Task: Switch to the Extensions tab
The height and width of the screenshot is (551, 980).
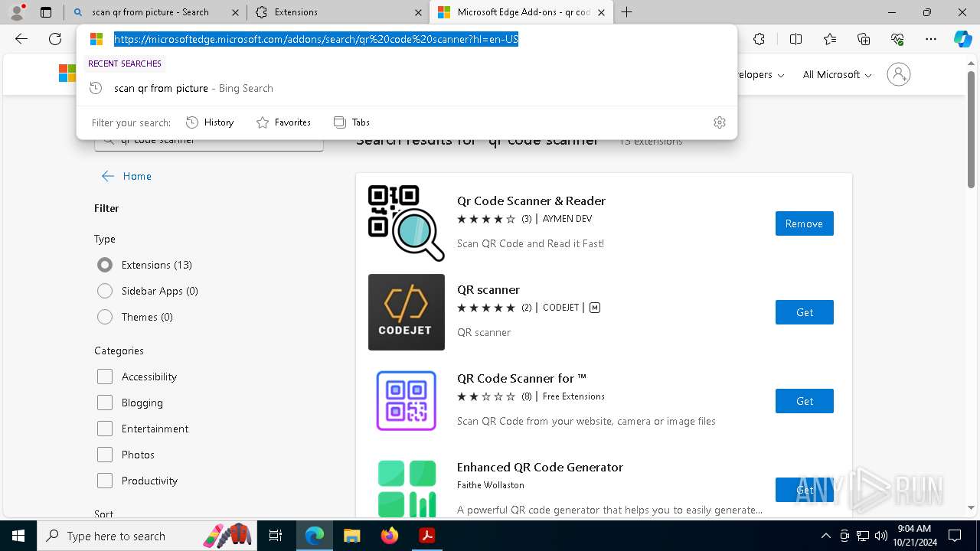Action: tap(338, 12)
